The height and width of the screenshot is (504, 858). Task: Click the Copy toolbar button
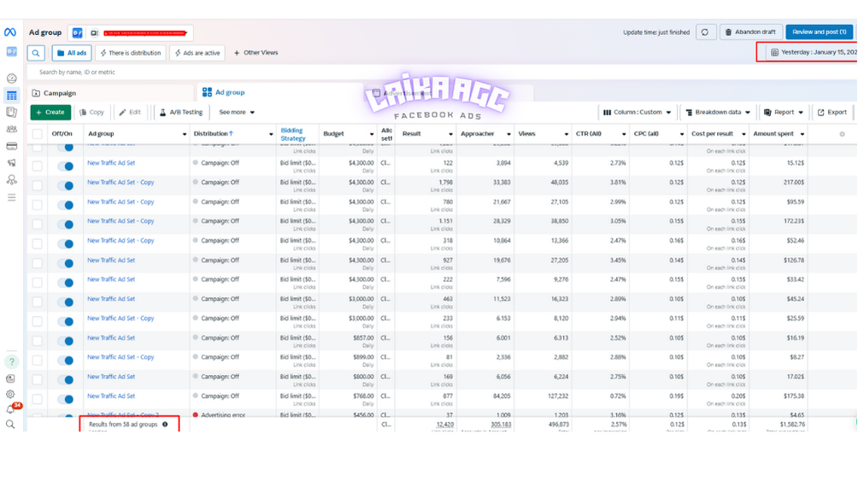[91, 112]
